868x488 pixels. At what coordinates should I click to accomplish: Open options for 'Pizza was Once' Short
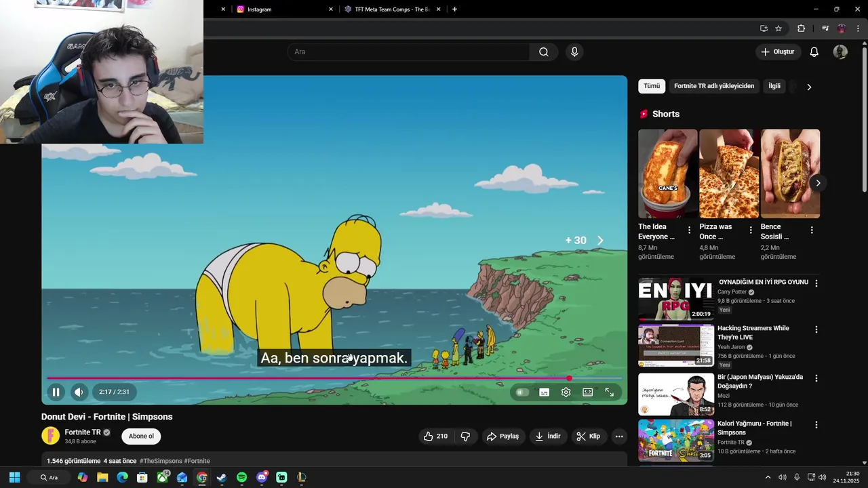pyautogui.click(x=751, y=230)
